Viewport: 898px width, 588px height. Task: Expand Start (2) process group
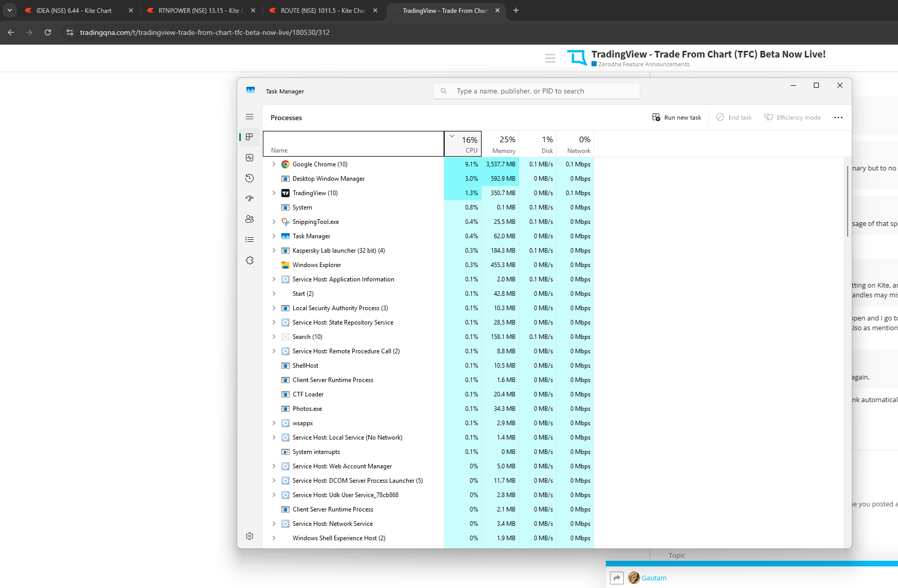point(274,294)
